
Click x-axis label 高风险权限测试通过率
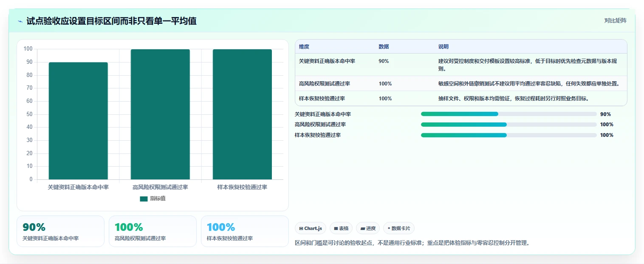(160, 187)
